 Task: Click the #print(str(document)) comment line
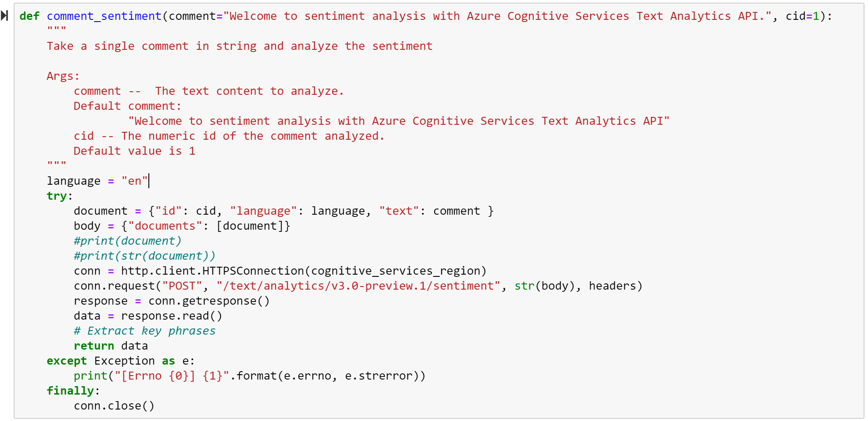pos(144,256)
